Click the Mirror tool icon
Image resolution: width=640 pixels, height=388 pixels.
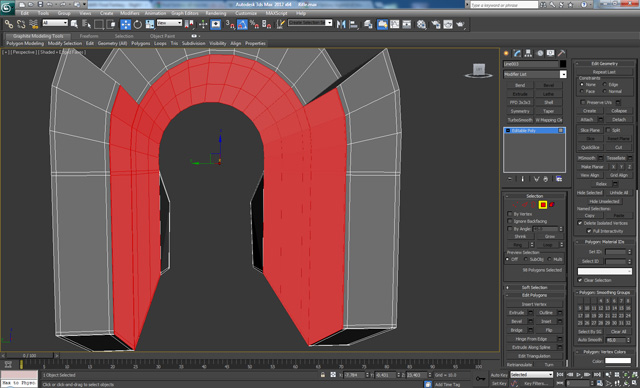(341, 24)
